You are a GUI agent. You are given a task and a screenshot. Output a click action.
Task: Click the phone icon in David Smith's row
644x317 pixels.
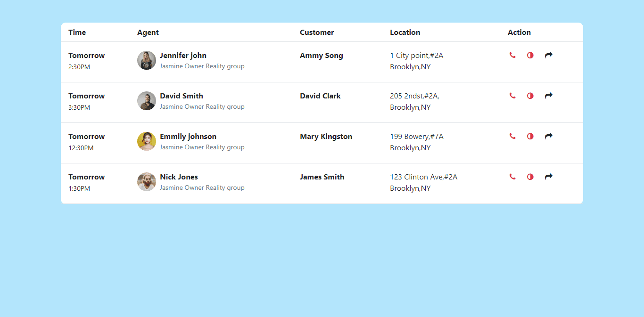[x=512, y=96]
